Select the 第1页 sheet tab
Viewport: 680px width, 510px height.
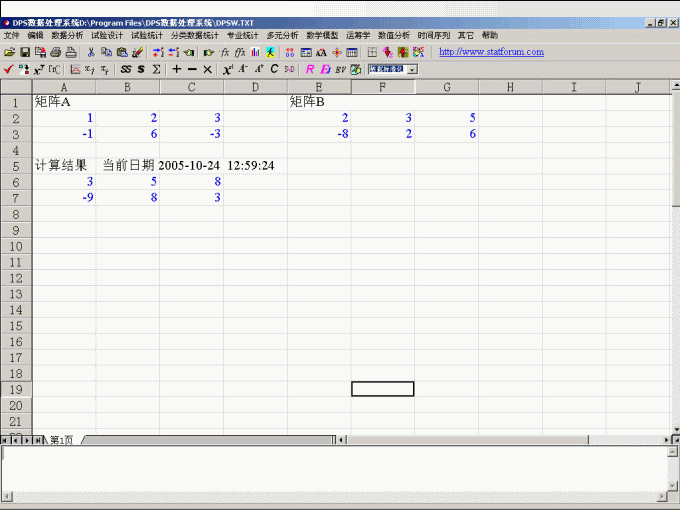61,440
